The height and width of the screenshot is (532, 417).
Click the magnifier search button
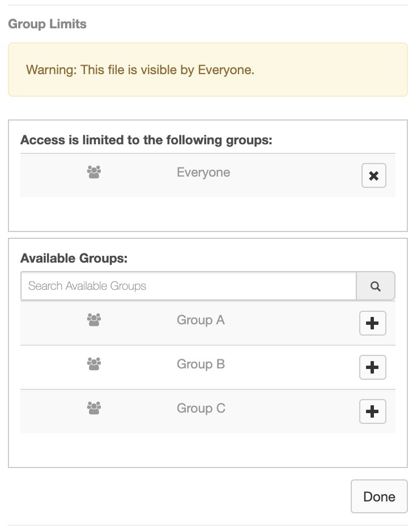point(376,286)
